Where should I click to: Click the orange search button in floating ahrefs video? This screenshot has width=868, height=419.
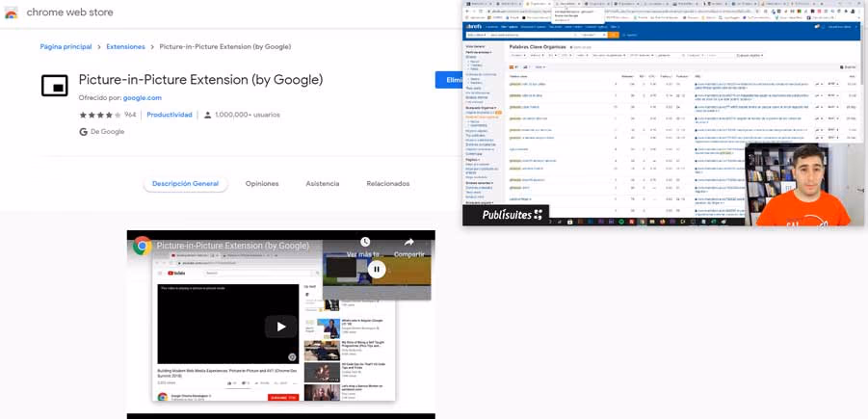tap(613, 35)
